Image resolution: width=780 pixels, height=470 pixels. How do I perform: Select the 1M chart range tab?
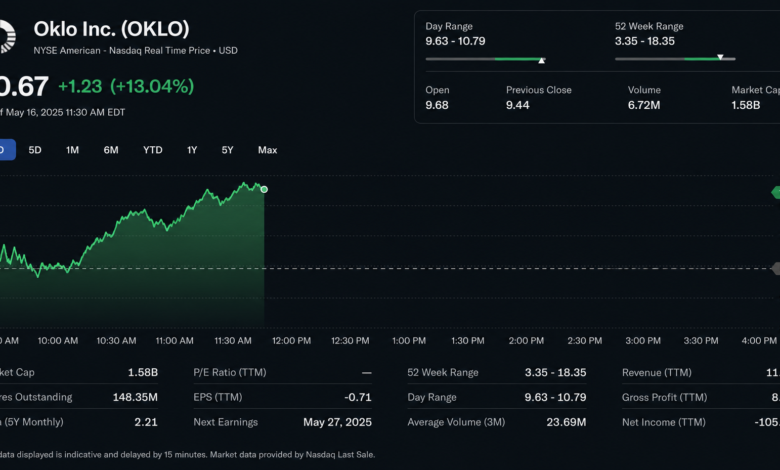(x=73, y=150)
